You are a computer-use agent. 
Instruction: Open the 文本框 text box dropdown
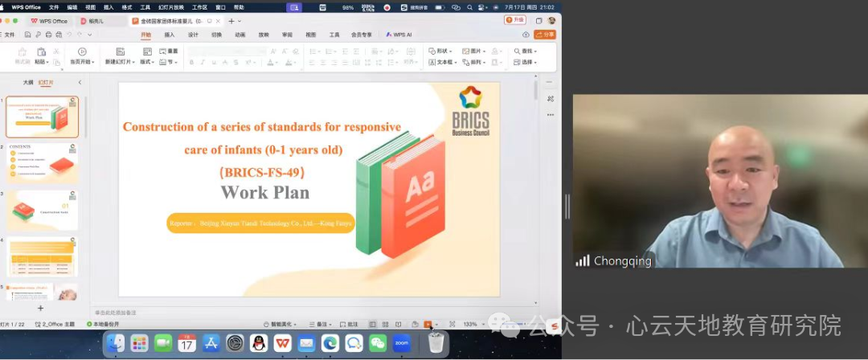pyautogui.click(x=443, y=62)
